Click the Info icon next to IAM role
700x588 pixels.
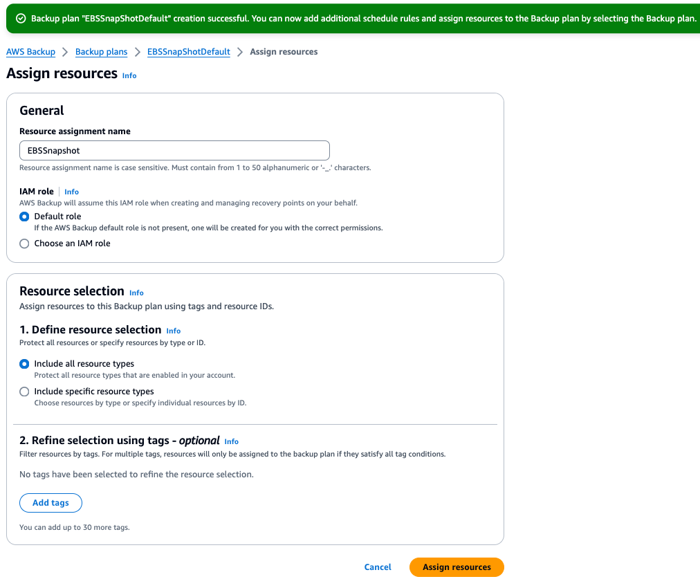click(71, 192)
